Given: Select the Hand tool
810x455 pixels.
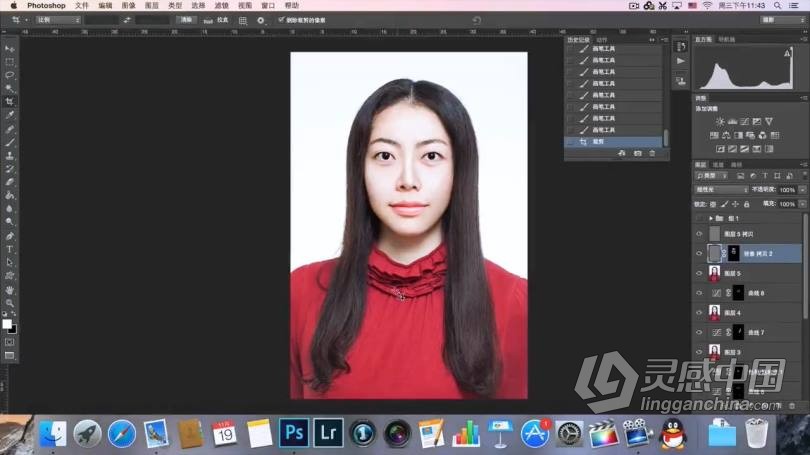Looking at the screenshot, I should [x=10, y=290].
